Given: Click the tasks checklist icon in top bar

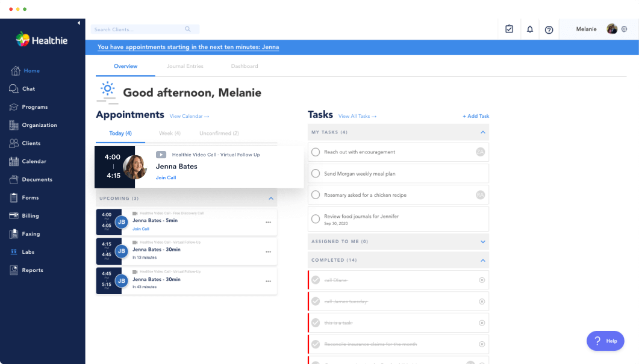Looking at the screenshot, I should pos(509,29).
